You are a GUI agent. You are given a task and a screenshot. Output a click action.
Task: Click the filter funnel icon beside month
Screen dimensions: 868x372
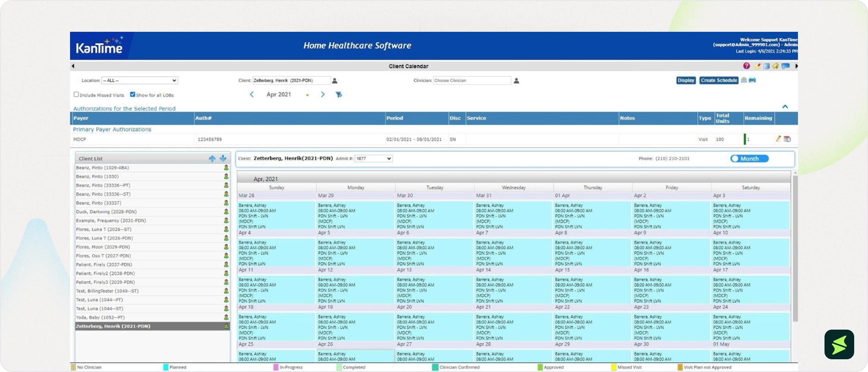click(x=339, y=95)
